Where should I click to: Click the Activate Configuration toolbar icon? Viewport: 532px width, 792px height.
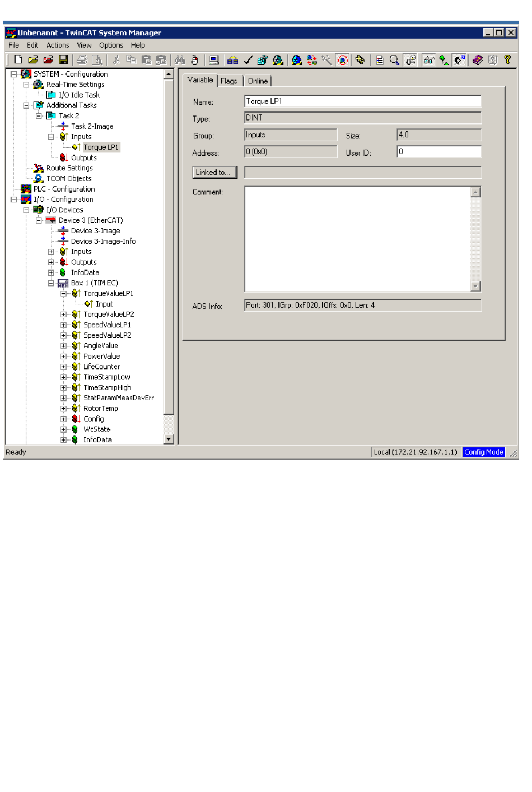(263, 59)
